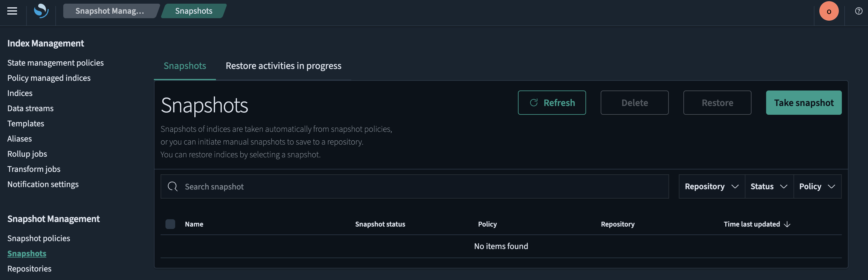Select the Snapshots breadcrumb tab

tap(193, 11)
